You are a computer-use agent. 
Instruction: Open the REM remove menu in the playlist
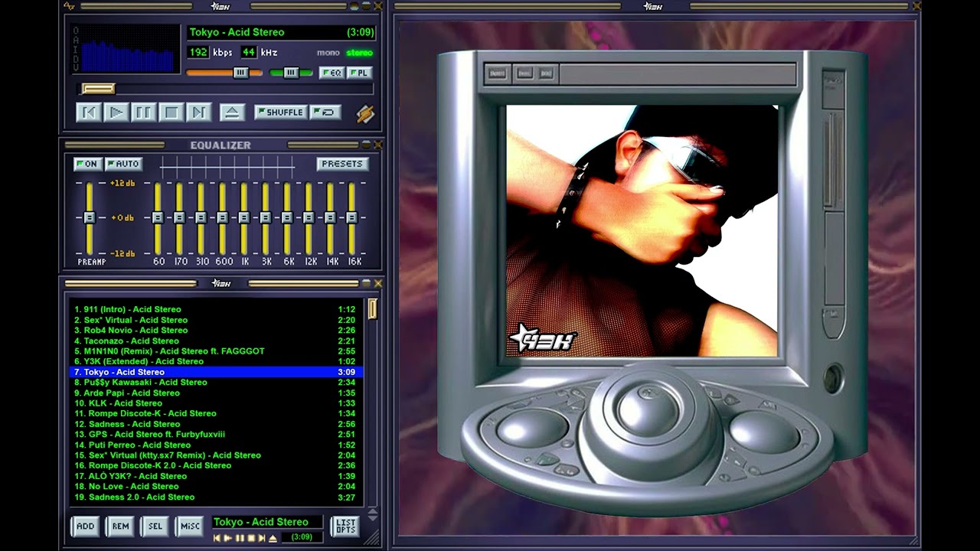(x=121, y=527)
